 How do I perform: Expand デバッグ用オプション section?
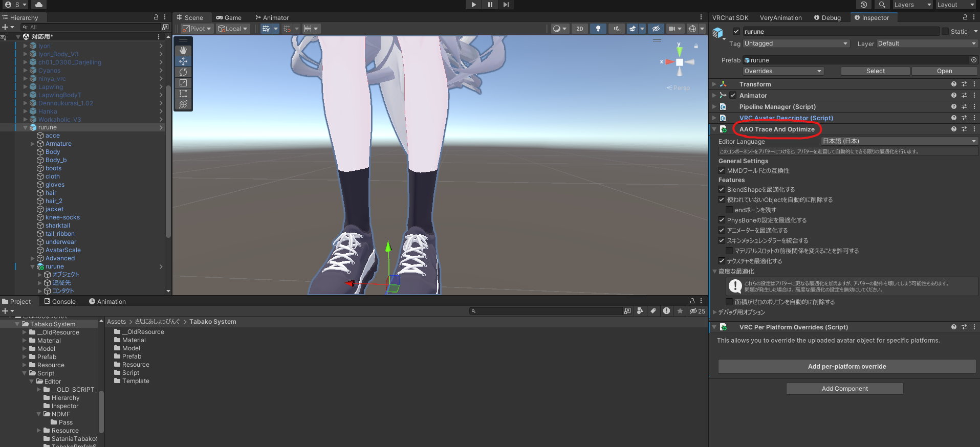tap(714, 312)
